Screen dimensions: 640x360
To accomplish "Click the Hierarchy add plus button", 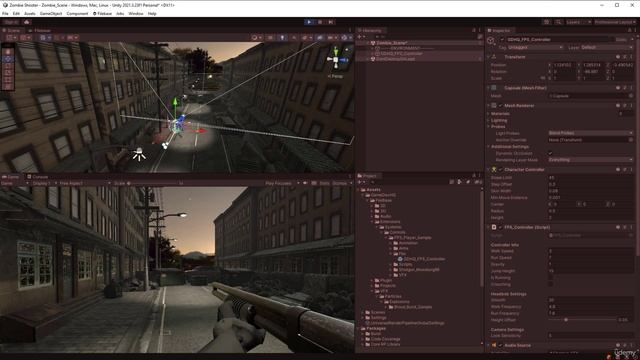I will (360, 37).
